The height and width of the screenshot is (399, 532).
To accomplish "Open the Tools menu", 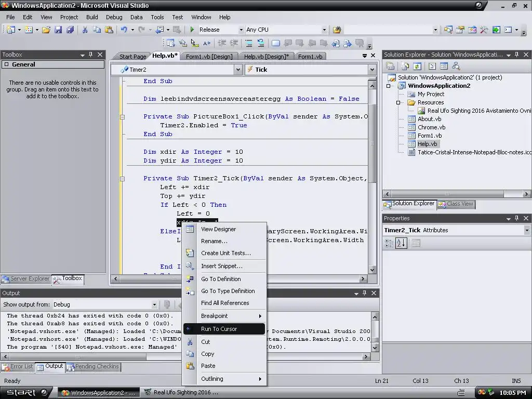I will click(157, 17).
